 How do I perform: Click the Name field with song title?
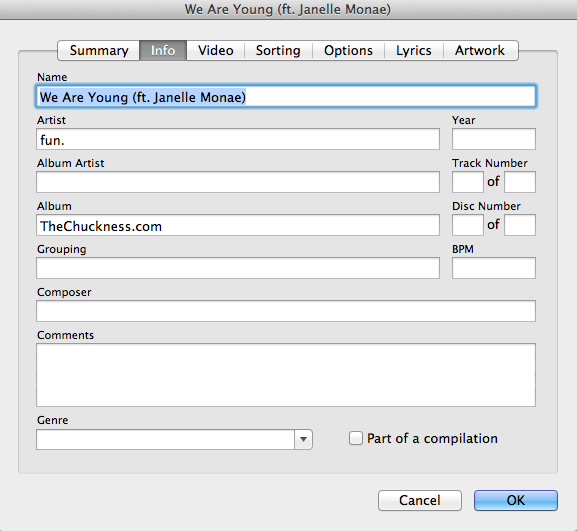tap(286, 96)
